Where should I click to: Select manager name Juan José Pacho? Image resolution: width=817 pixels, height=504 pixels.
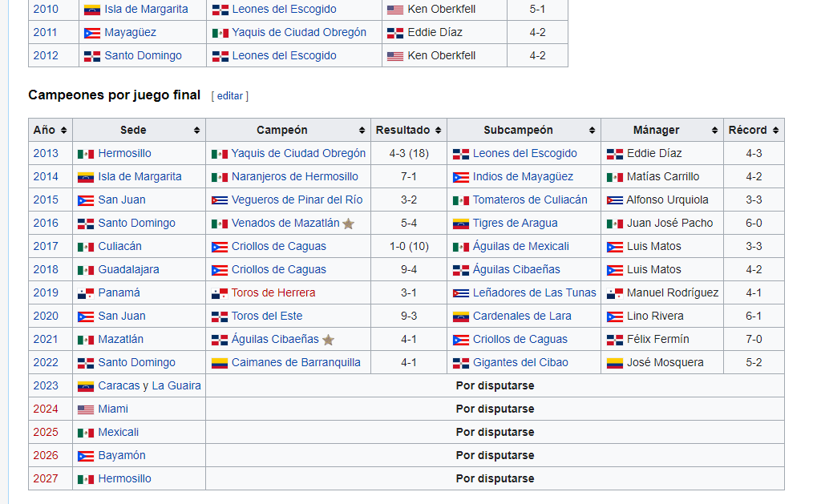pyautogui.click(x=670, y=224)
